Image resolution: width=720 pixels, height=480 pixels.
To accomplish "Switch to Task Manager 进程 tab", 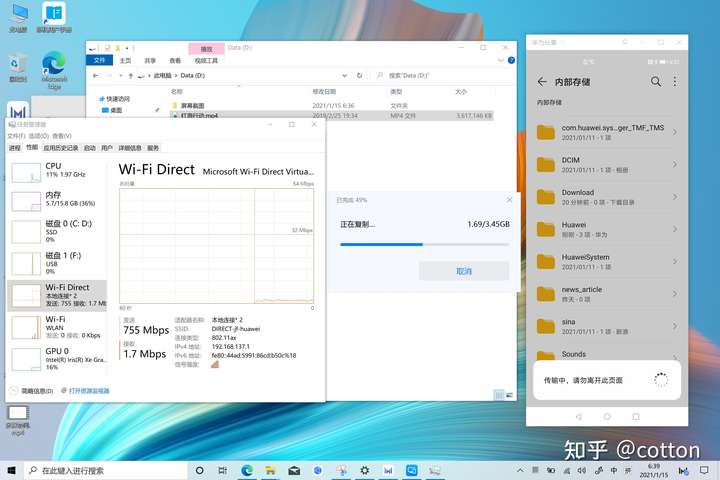I will point(15,148).
